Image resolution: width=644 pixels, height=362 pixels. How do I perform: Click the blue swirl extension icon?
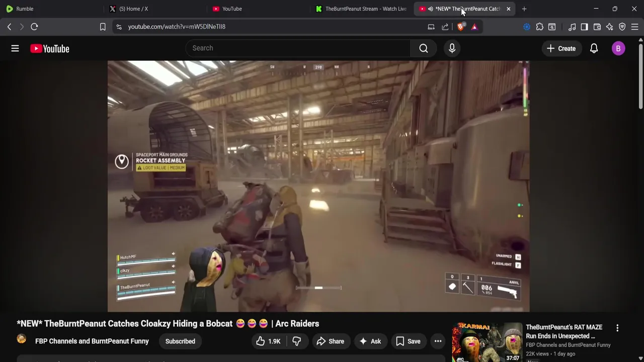click(527, 27)
